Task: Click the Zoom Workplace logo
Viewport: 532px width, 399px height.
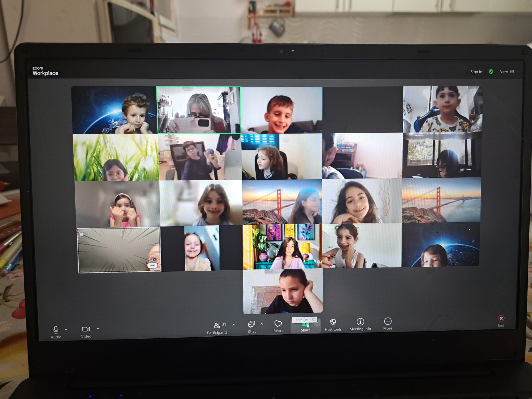Action: pos(45,71)
